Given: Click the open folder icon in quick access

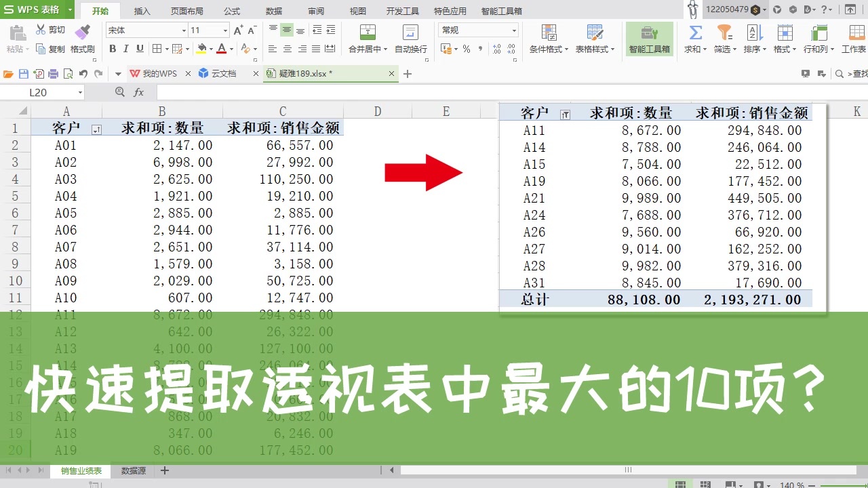Looking at the screenshot, I should (9, 74).
